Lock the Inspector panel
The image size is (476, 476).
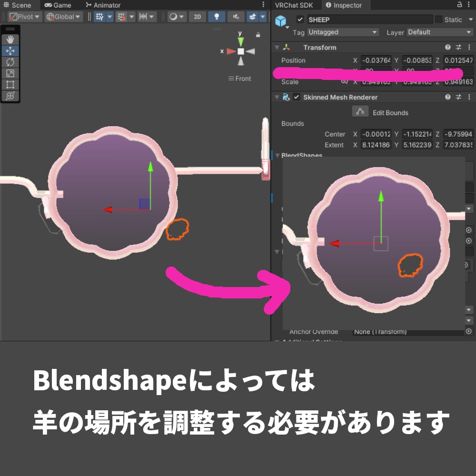click(x=460, y=5)
